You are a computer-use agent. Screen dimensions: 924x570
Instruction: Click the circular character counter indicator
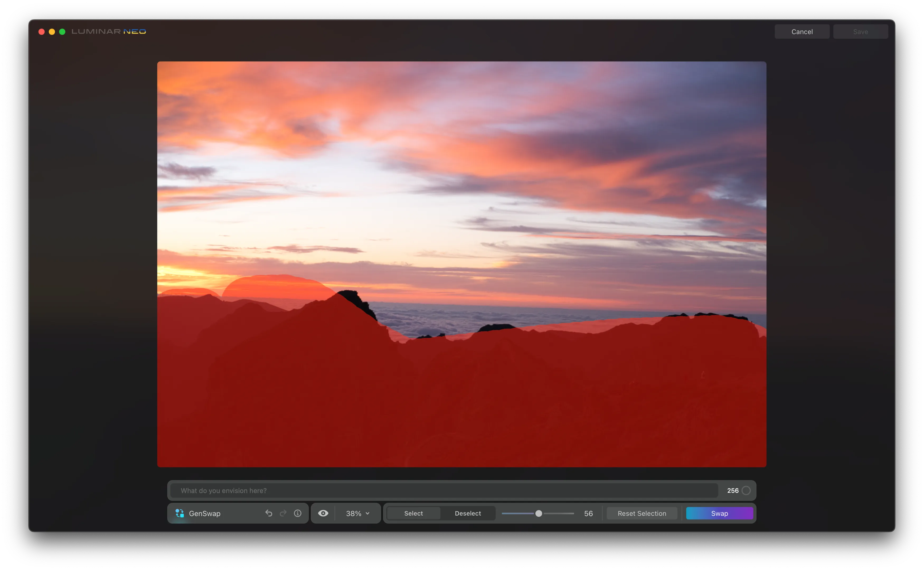pyautogui.click(x=746, y=491)
